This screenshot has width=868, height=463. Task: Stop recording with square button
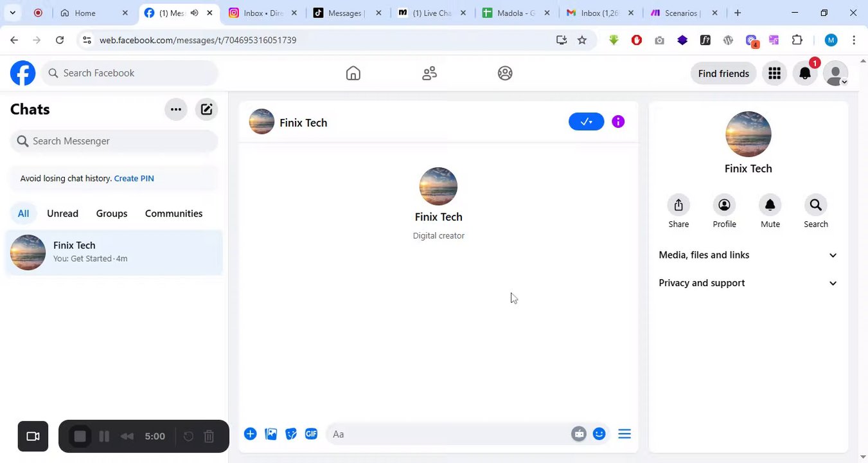point(80,437)
